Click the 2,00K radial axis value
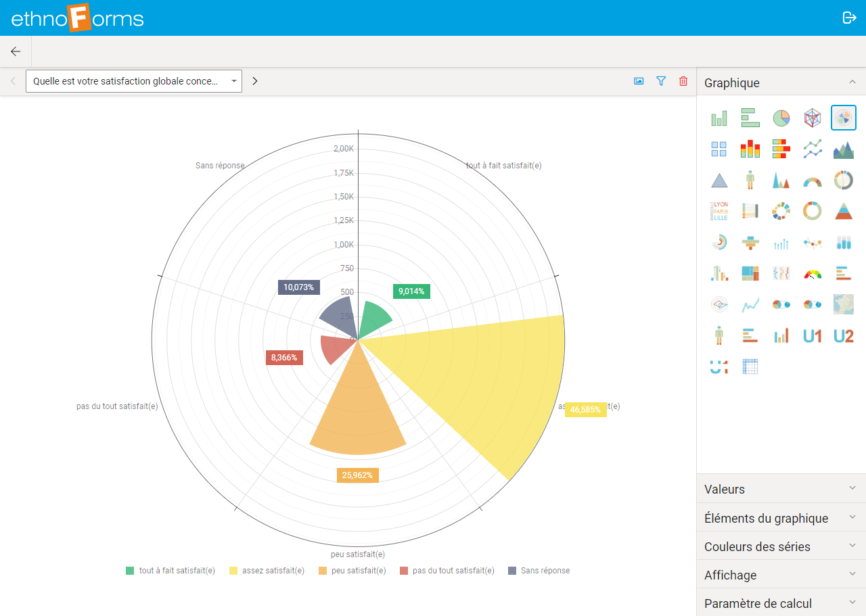The height and width of the screenshot is (616, 866). 344,149
